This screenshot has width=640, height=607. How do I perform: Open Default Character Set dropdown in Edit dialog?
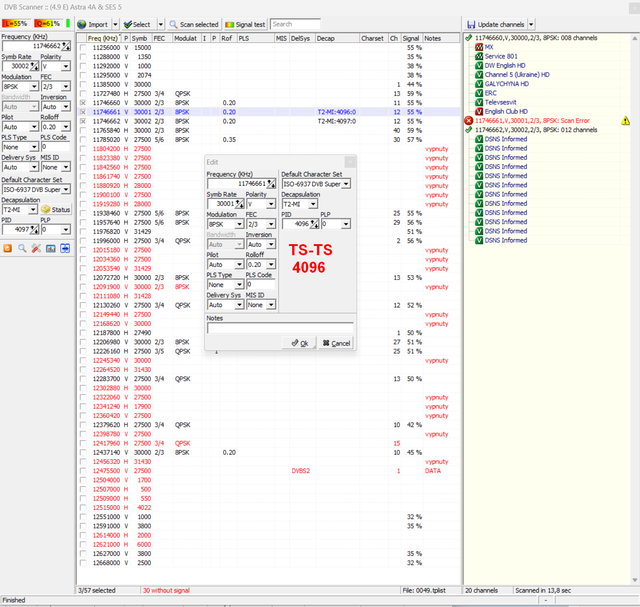coord(346,184)
